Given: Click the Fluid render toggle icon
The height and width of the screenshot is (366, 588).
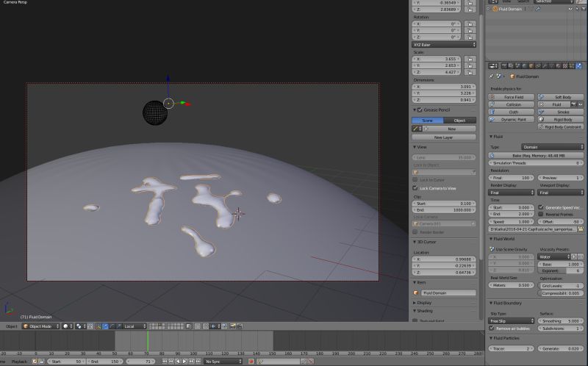Looking at the screenshot, I should [x=573, y=104].
